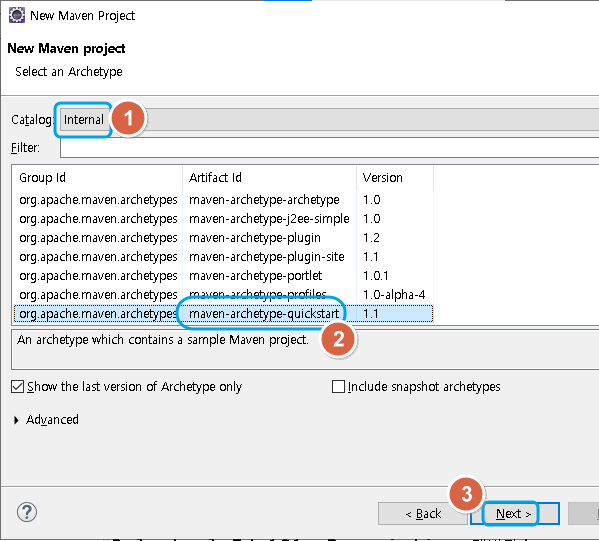Click the archetype description text box
Viewport: 599px width, 541px height.
[x=305, y=349]
